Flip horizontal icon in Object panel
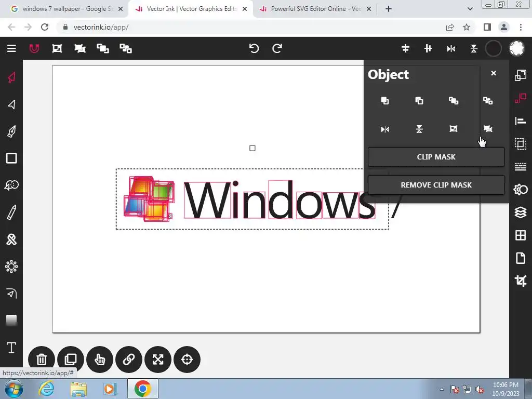This screenshot has width=532, height=399. click(x=385, y=129)
